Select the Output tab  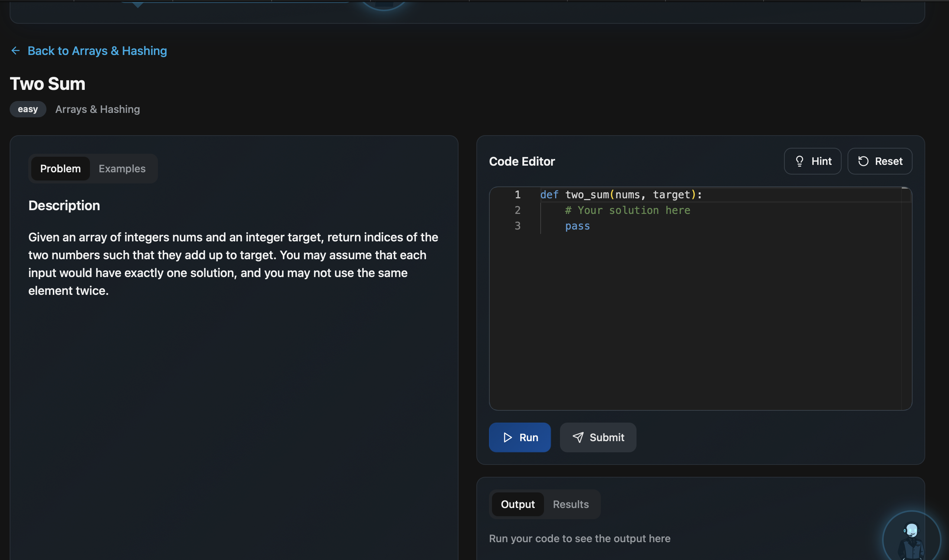pos(518,504)
